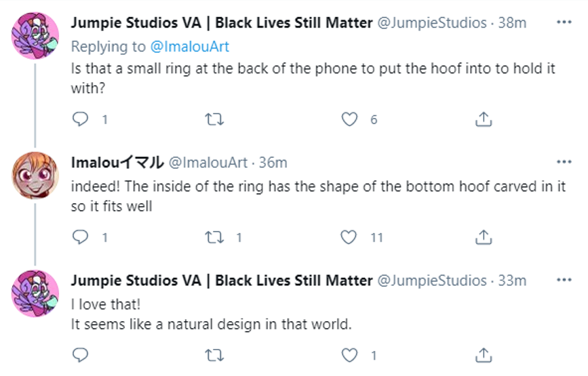The height and width of the screenshot is (376, 588).
Task: Open more options on last tweet
Action: 564,280
